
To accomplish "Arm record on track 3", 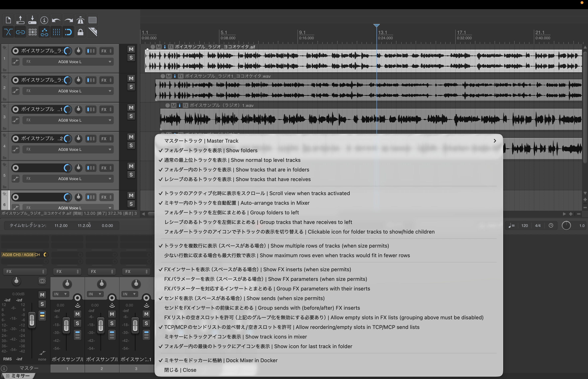I will click(15, 109).
